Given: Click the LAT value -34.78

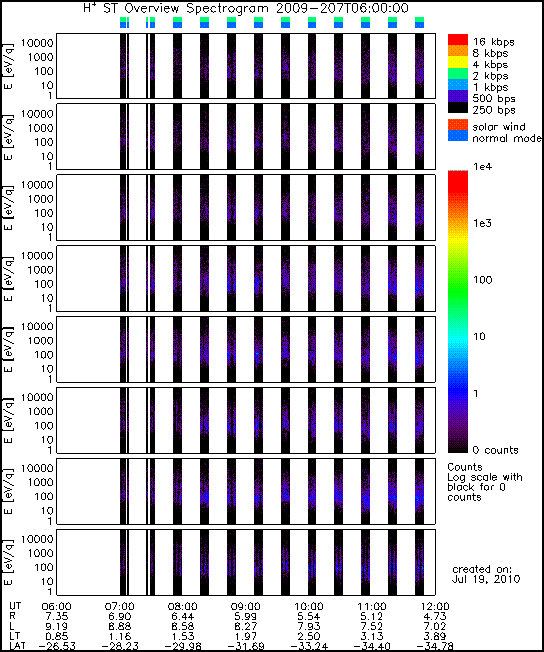Looking at the screenshot, I should 435,646.
